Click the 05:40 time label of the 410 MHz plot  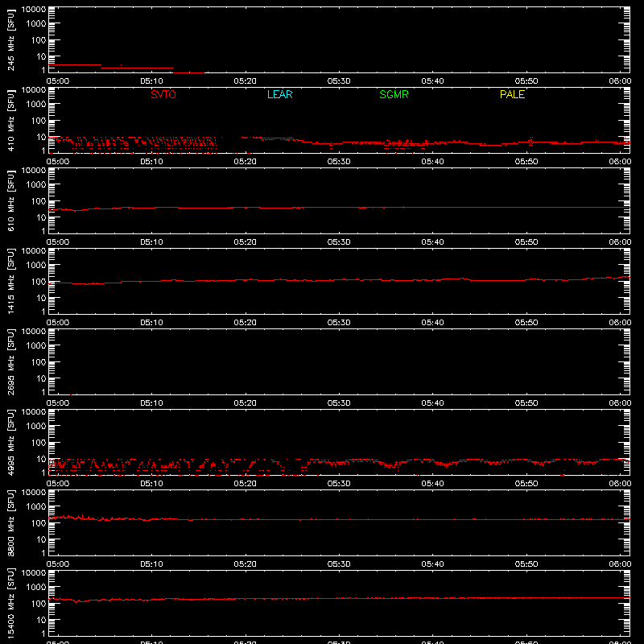(x=432, y=162)
